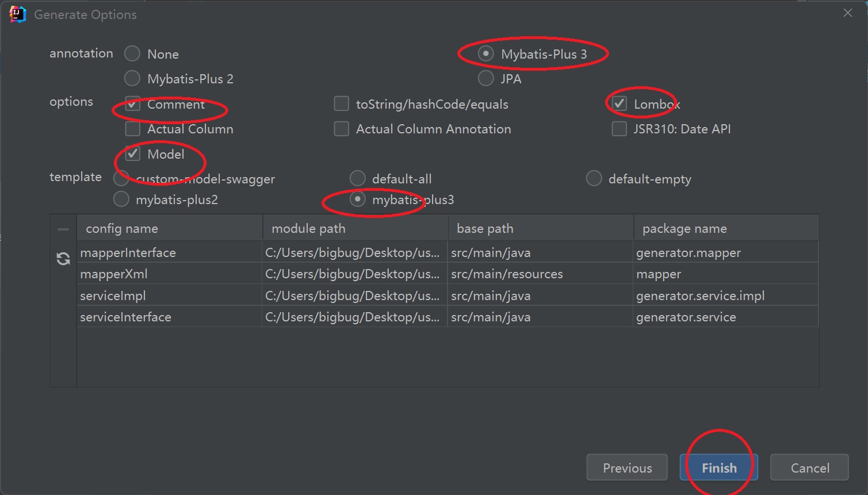Click module path cell of mapperInterface row
Screen dimensions: 868x495
coord(354,252)
